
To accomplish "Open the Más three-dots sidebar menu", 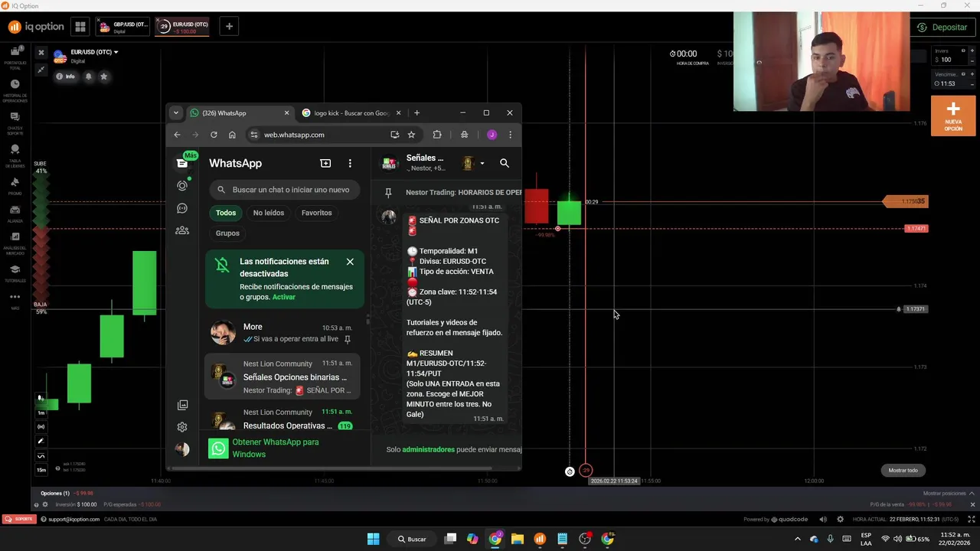I will coord(15,300).
